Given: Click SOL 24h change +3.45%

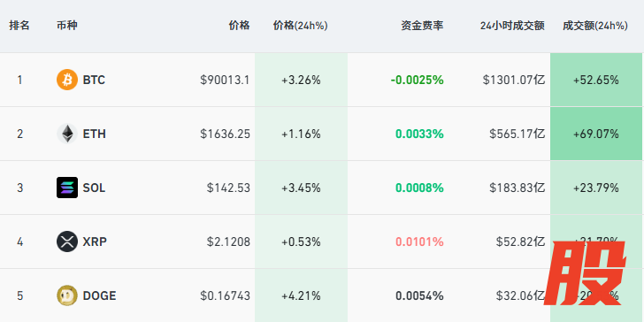Looking at the screenshot, I should point(301,188).
